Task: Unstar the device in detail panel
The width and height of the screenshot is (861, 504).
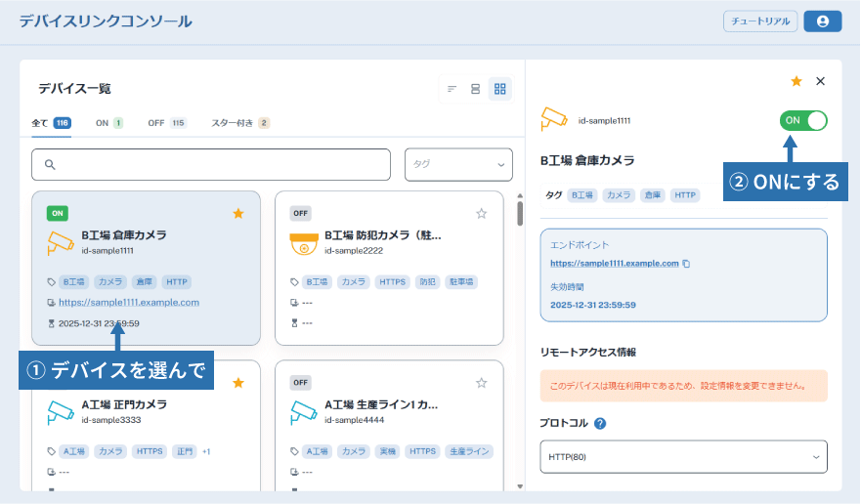Action: point(796,82)
